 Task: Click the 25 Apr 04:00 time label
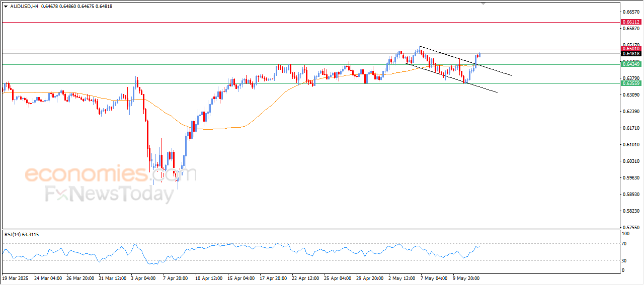338,277
